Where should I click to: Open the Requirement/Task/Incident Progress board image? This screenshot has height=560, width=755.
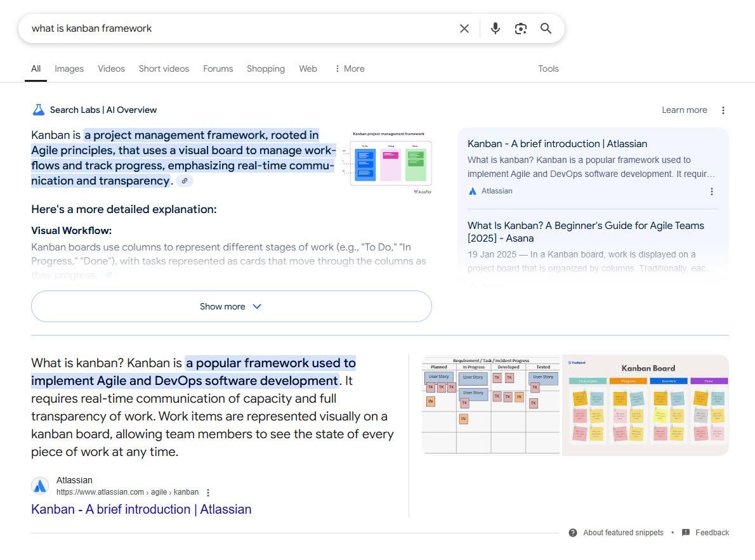tap(491, 405)
